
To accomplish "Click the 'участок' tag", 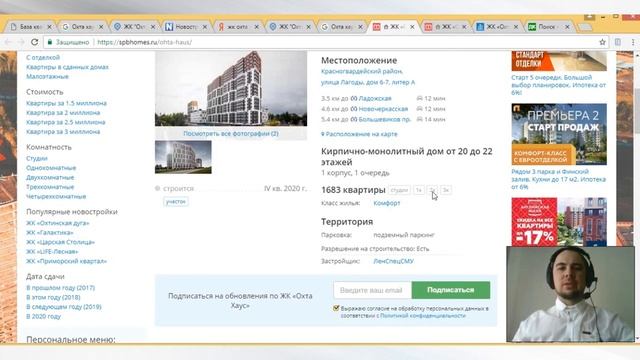I will [176, 202].
